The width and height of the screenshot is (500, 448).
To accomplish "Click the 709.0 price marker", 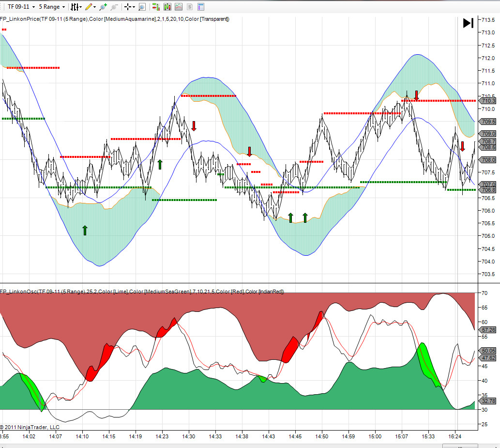I will pos(488,134).
